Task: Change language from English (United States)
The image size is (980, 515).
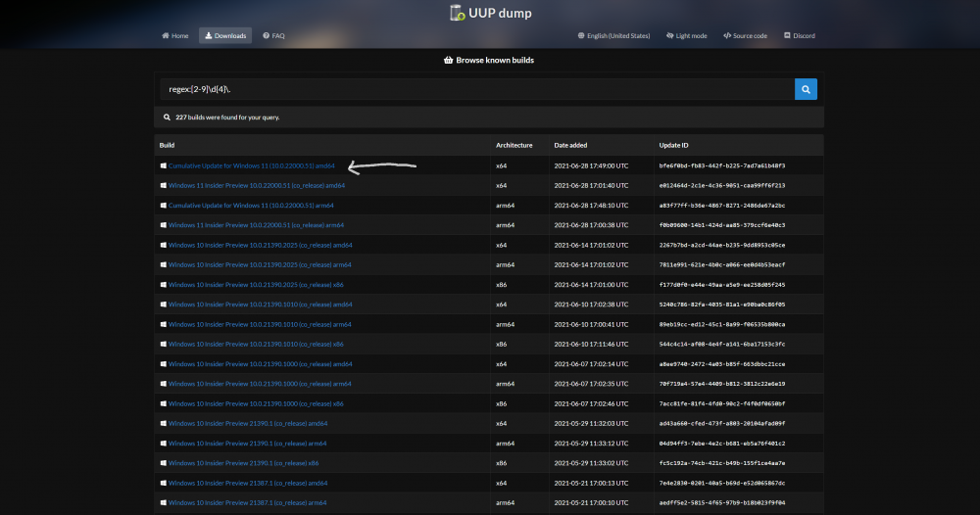Action: pyautogui.click(x=613, y=35)
